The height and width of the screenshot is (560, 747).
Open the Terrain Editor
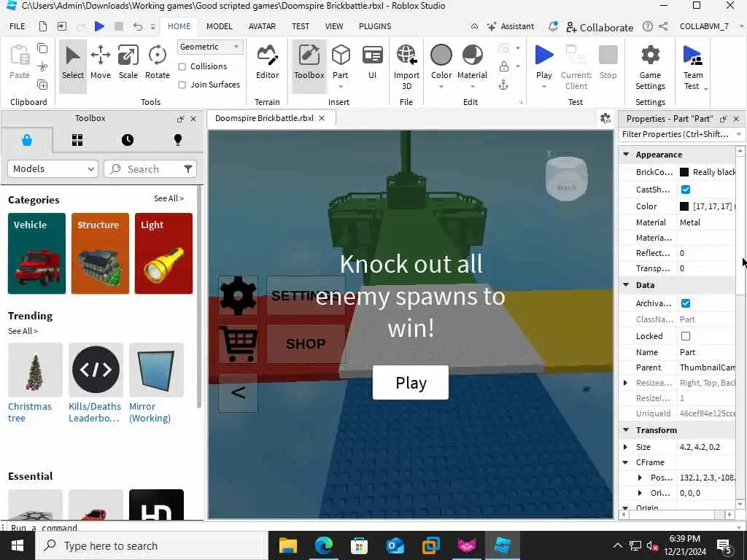pyautogui.click(x=267, y=62)
